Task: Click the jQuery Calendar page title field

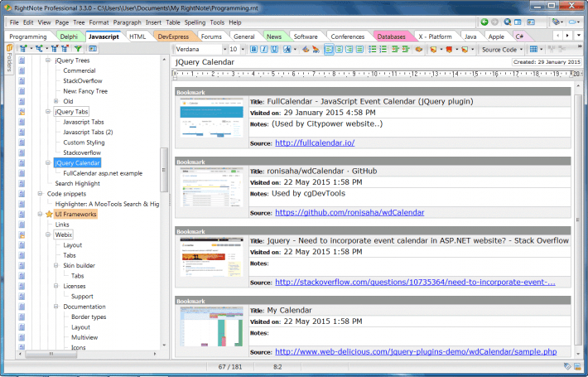Action: point(340,62)
